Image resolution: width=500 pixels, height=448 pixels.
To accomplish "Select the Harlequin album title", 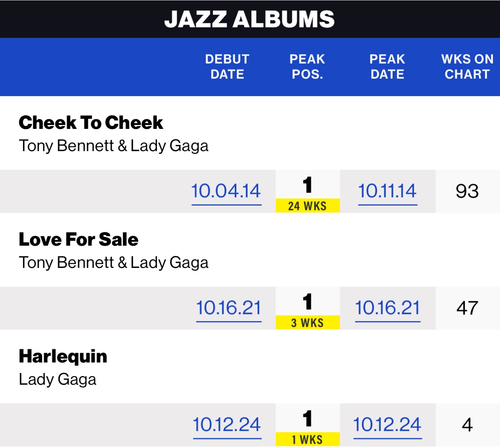I will (63, 356).
